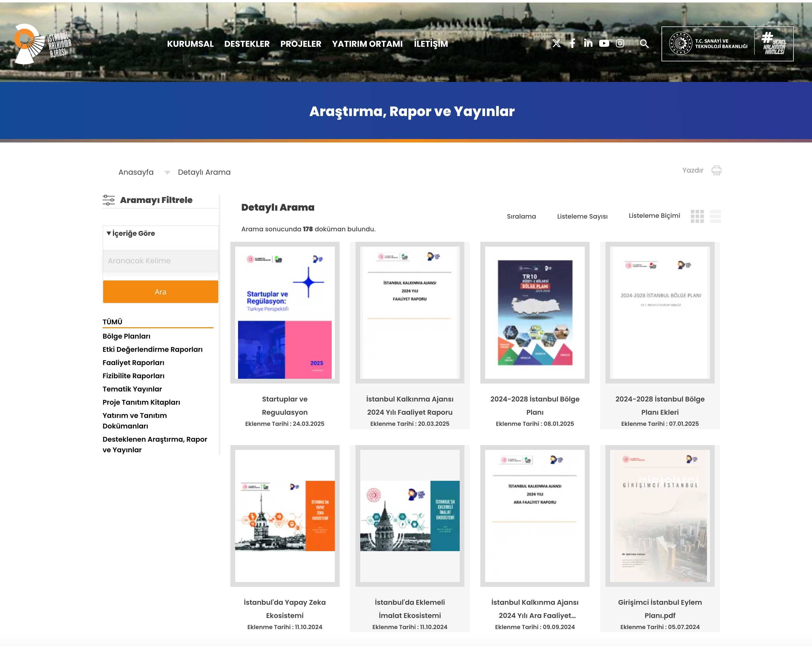The height and width of the screenshot is (646, 812).
Task: Click the printer icon next to Yazdır
Action: coord(716,170)
